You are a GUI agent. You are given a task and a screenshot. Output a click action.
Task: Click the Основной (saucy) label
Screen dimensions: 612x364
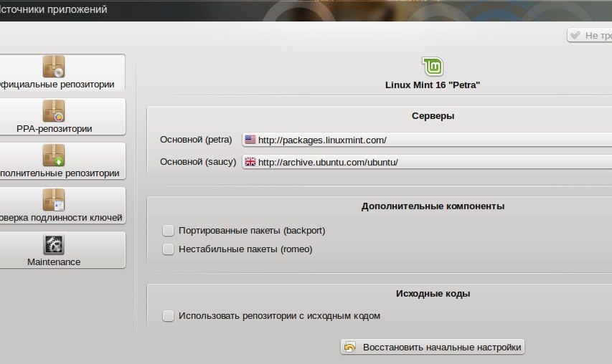(198, 162)
